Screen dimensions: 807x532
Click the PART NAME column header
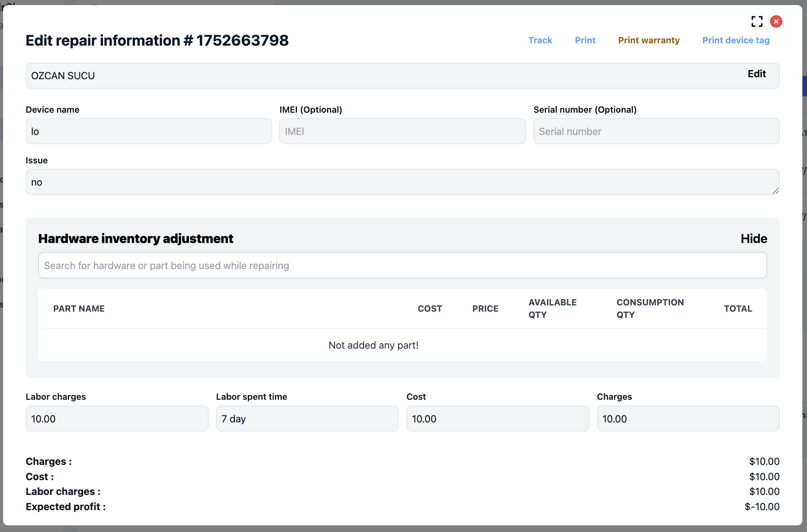79,309
